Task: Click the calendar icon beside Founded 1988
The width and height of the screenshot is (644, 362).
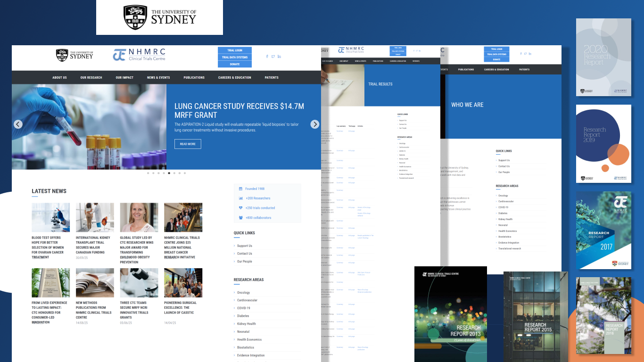Action: (241, 189)
